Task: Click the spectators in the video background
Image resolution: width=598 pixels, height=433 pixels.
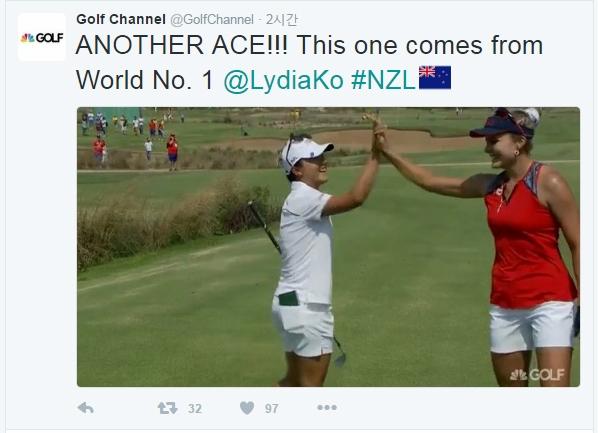Action: (x=130, y=137)
